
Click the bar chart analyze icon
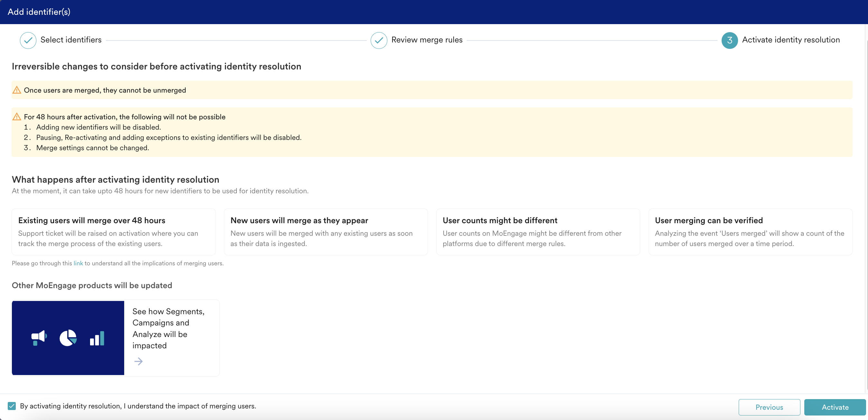[x=97, y=339]
